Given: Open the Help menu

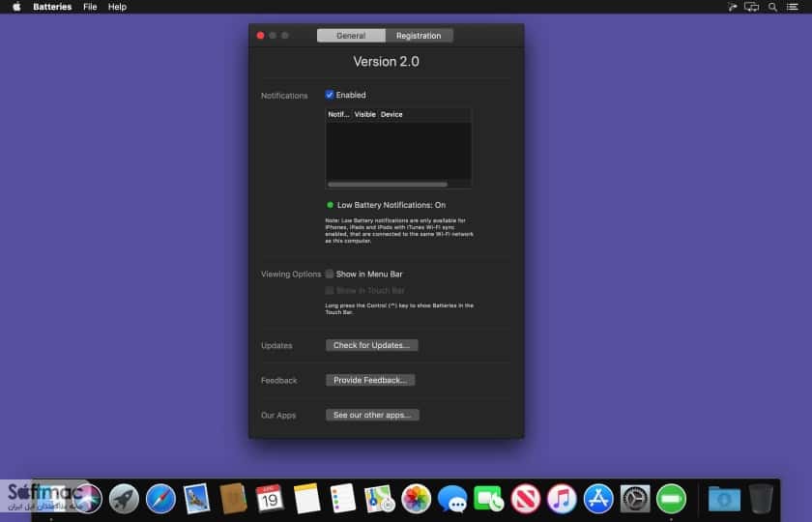Looking at the screenshot, I should (117, 7).
